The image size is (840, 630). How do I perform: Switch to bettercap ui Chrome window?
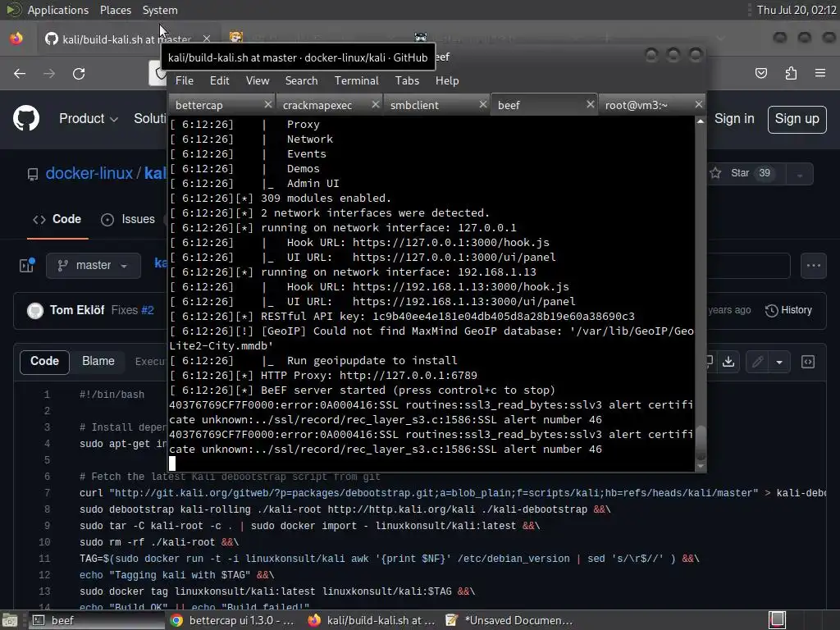232,620
